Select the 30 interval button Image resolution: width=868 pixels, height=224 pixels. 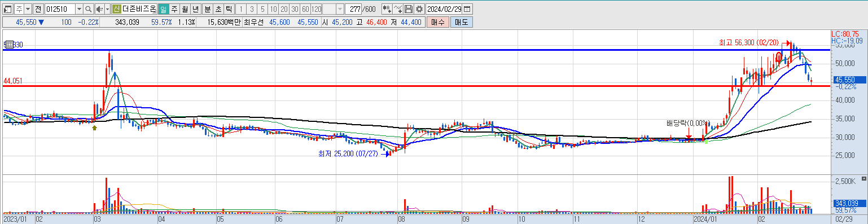tap(294, 9)
